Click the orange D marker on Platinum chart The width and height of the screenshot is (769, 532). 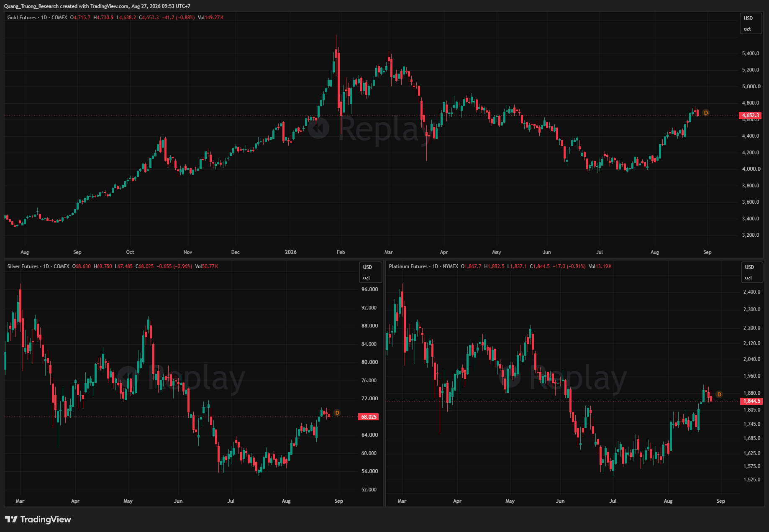coord(719,394)
